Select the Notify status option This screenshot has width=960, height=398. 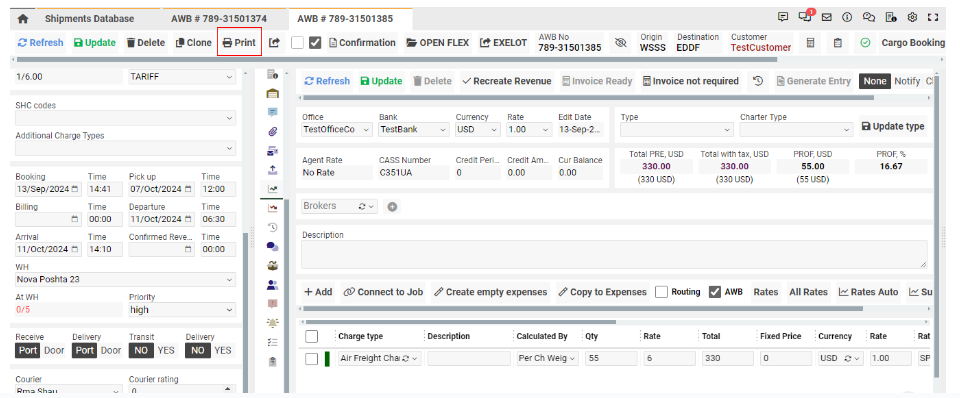tap(907, 81)
